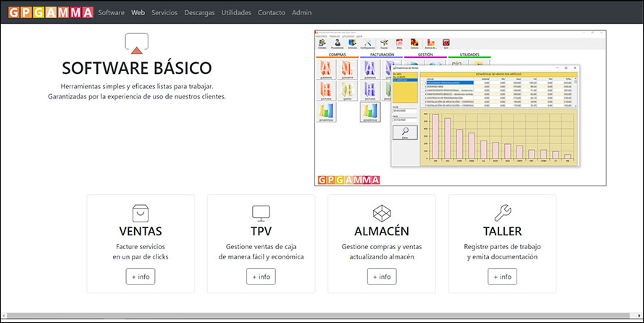Click Facturación Estadísticas chart icon in screenshot
Image resolution: width=644 pixels, height=323 pixels.
pyautogui.click(x=370, y=112)
